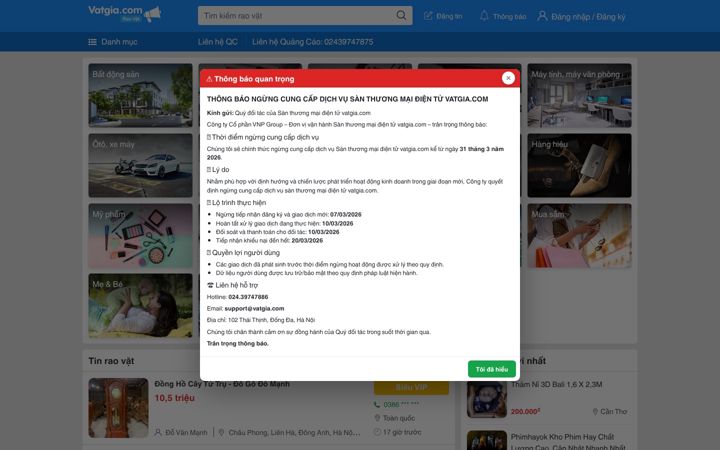Click the clock icon beside 17 giờ trước
This screenshot has height=450, width=720.
point(377,432)
